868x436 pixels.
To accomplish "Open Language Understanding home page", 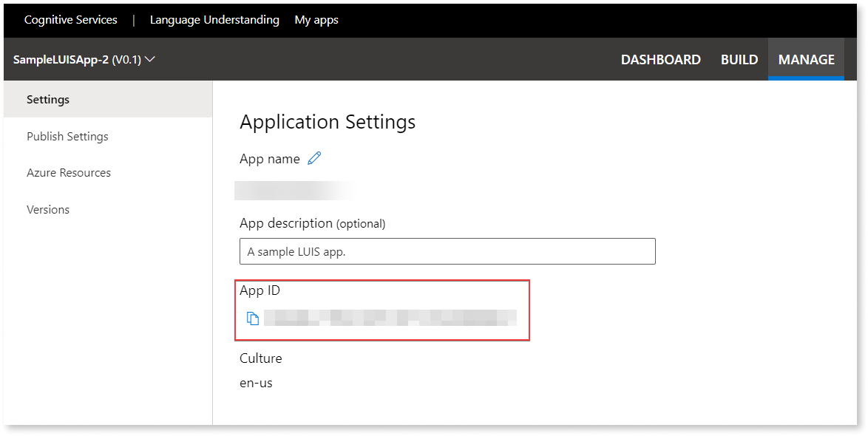I will [214, 19].
